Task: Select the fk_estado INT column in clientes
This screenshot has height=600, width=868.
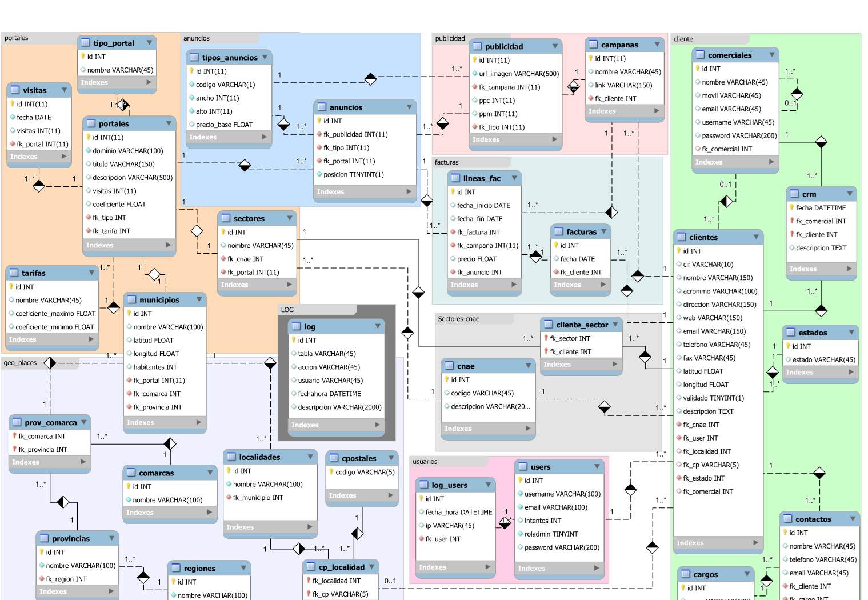Action: [x=703, y=478]
